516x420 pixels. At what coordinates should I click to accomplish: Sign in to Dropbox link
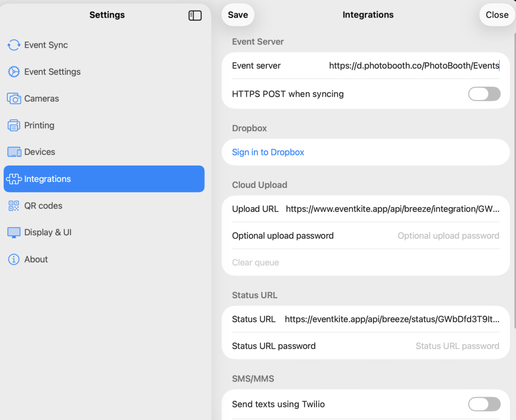tap(268, 152)
